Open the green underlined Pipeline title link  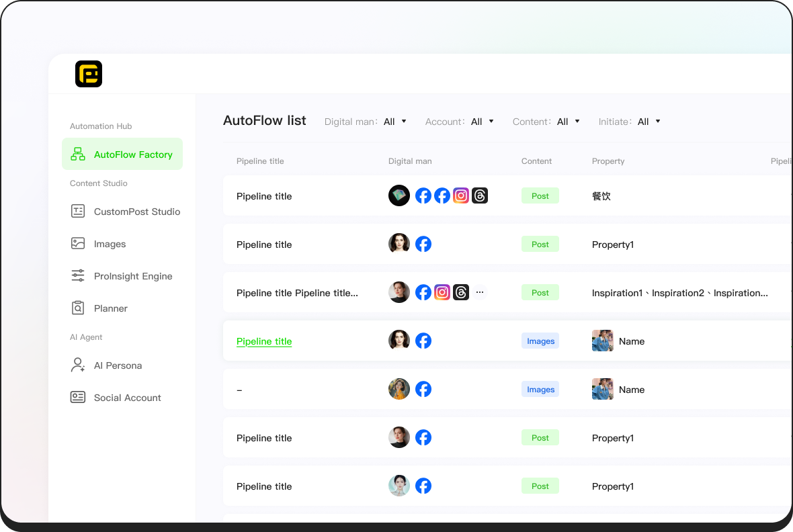click(264, 341)
